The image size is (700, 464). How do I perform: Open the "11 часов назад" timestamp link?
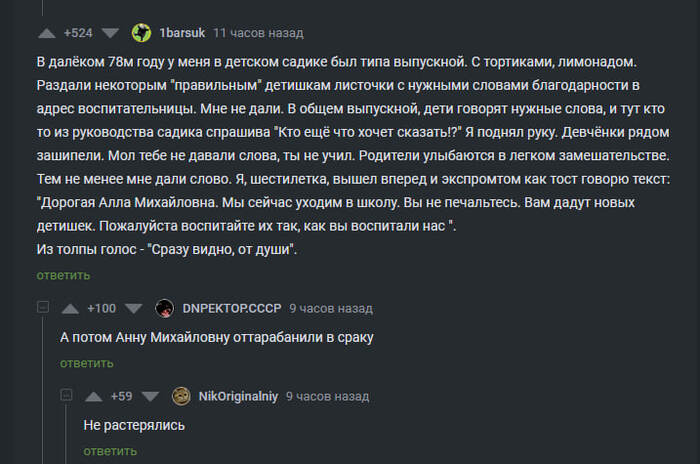coord(258,33)
